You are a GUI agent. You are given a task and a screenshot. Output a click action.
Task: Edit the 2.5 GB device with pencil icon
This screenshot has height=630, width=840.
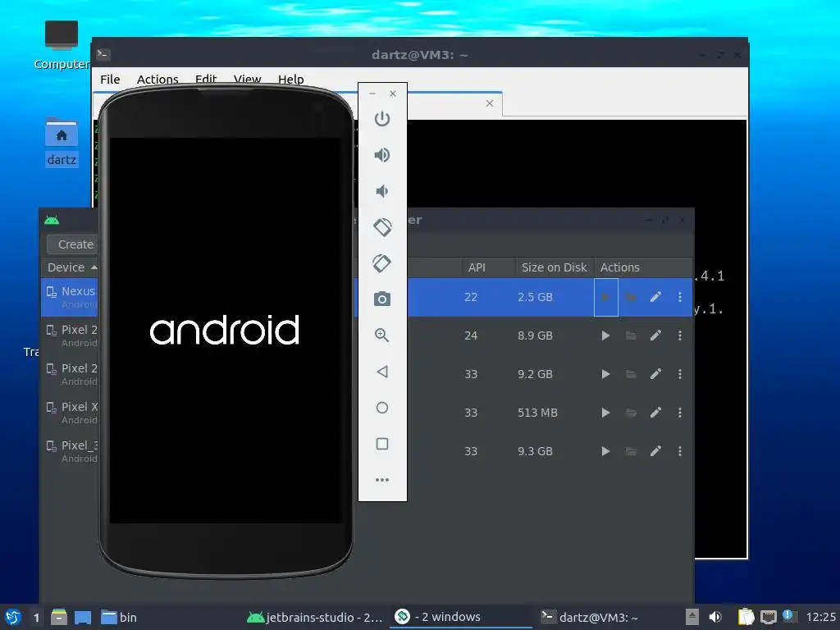[x=655, y=297]
